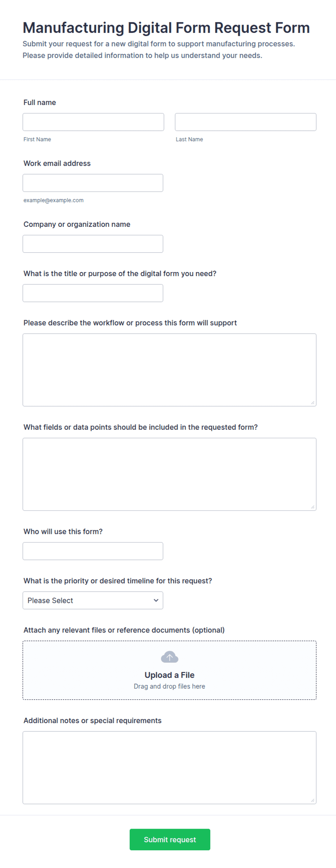The image size is (336, 868).
Task: Click the Full name label
Action: (x=40, y=102)
